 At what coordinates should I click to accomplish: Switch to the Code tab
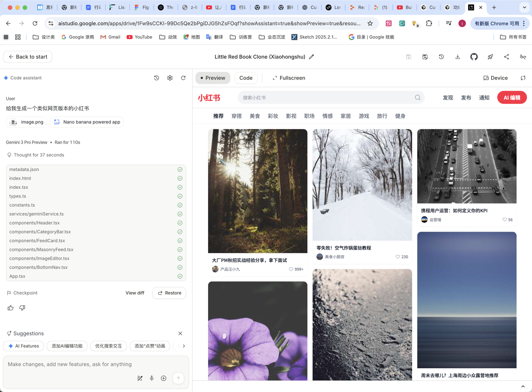click(246, 78)
